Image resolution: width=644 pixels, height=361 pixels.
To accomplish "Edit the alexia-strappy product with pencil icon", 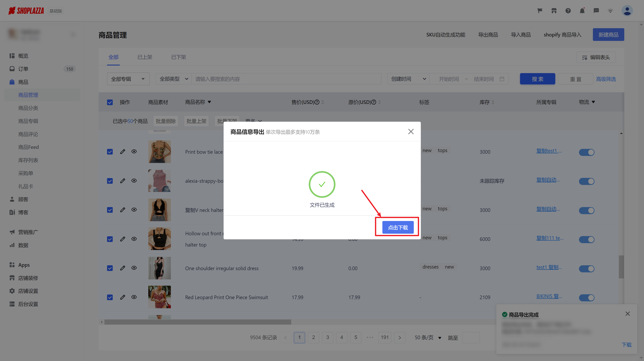I will (x=123, y=181).
